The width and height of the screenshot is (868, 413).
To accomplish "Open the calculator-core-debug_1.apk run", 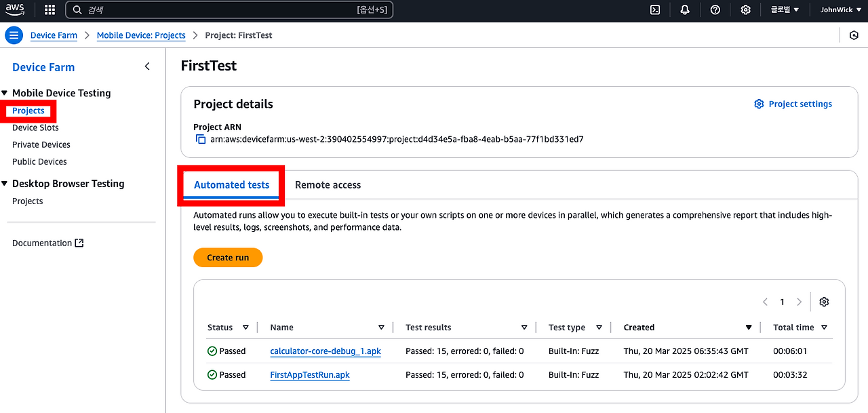I will [x=325, y=351].
